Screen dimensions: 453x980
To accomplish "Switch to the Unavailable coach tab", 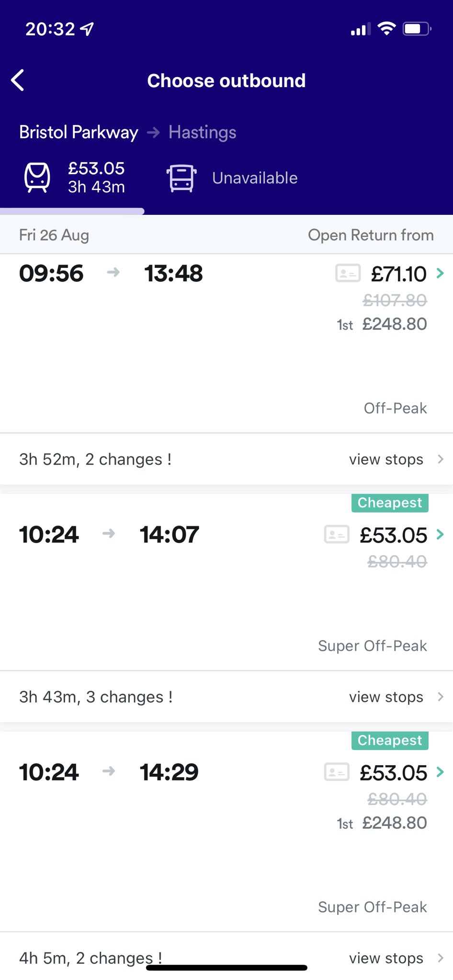I will coord(255,178).
